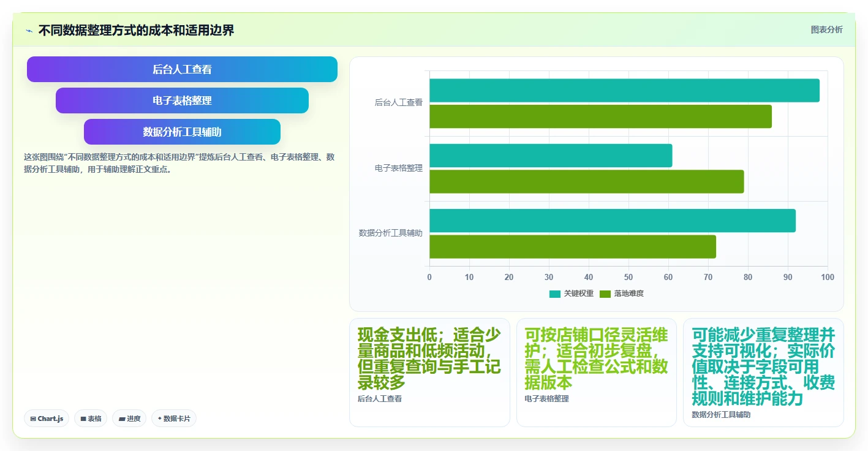
Task: Click the 后台人工查看 y-axis label
Action: tap(399, 103)
